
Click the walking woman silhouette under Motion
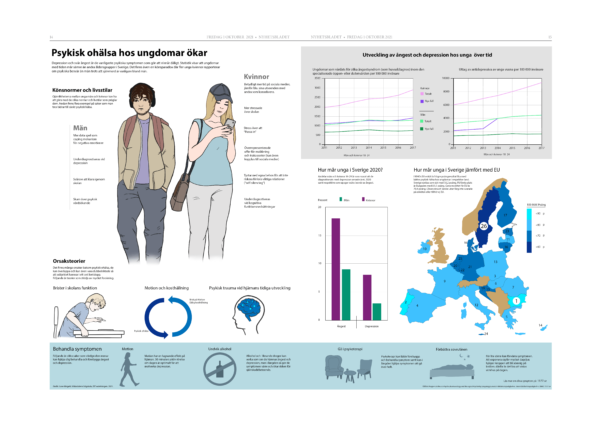(129, 369)
